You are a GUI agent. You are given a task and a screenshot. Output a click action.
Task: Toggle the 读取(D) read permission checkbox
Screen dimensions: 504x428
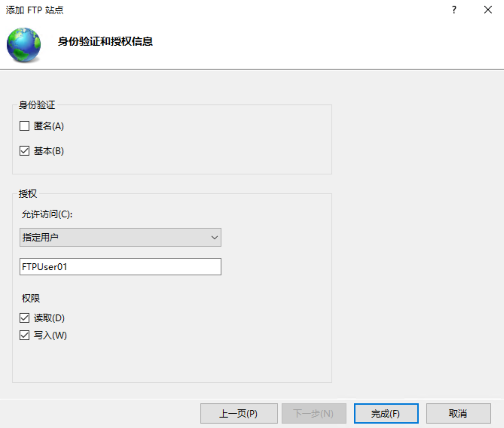pos(25,318)
